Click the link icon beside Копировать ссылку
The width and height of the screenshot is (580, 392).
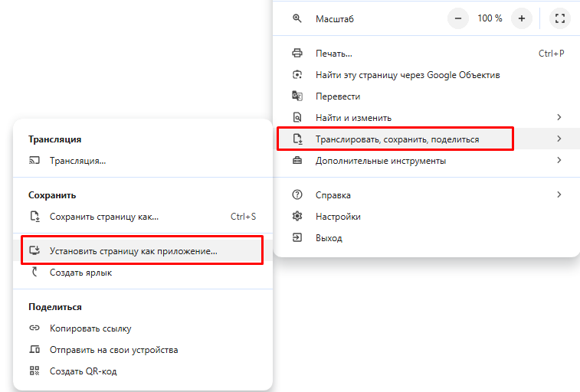pos(34,328)
